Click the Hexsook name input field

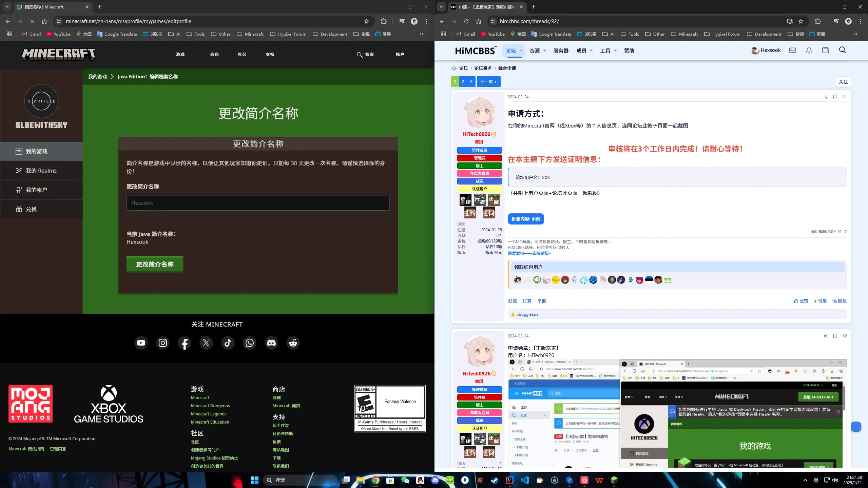(x=258, y=202)
